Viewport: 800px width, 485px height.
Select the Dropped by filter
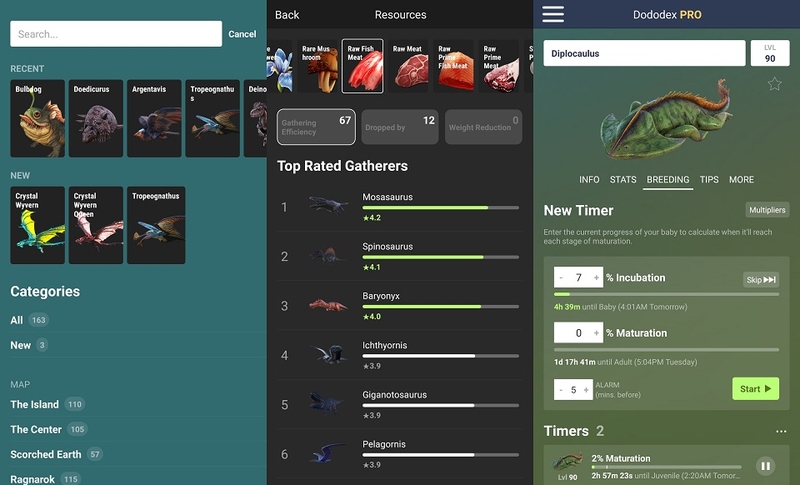tap(399, 127)
